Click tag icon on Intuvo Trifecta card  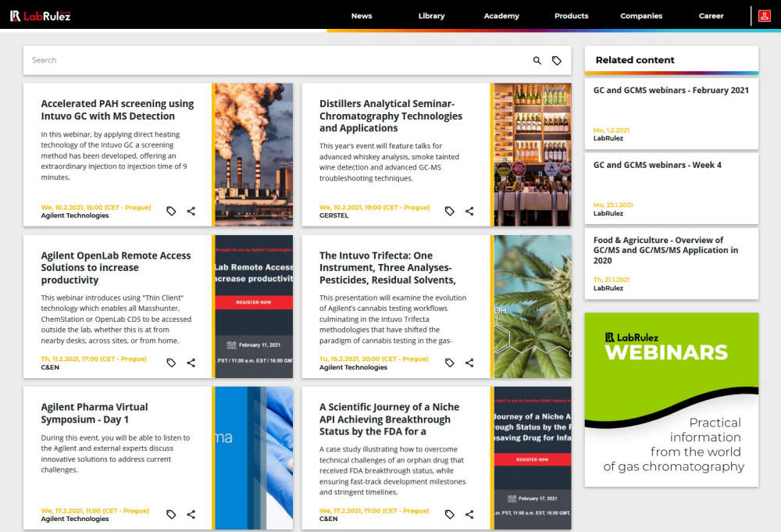[449, 362]
